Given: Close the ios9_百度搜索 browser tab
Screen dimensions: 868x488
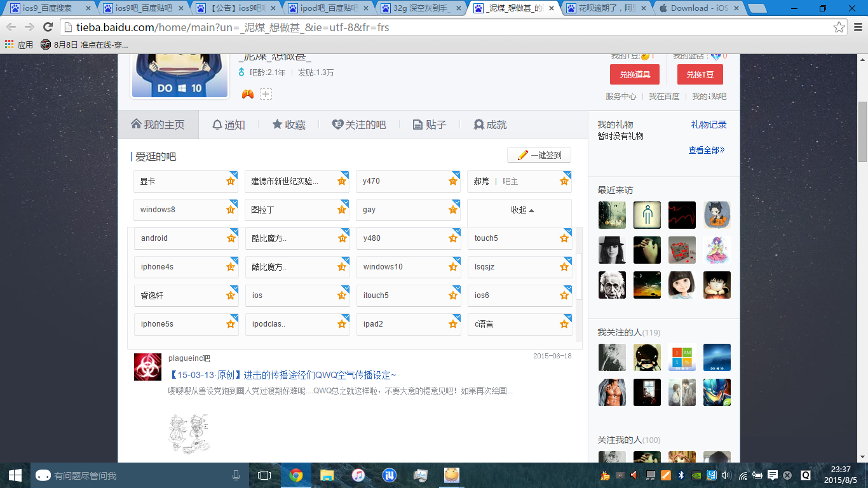Looking at the screenshot, I should 88,8.
